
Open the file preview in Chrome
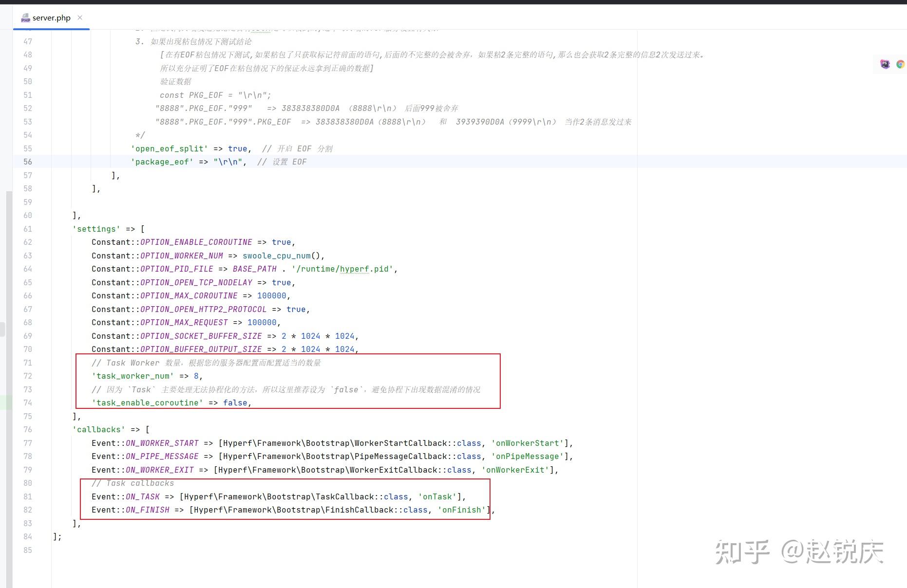(x=900, y=64)
